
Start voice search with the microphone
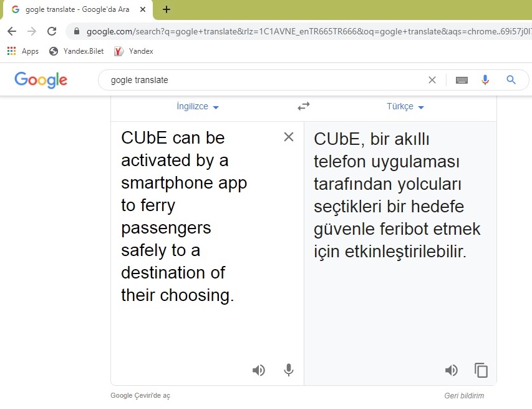[485, 80]
